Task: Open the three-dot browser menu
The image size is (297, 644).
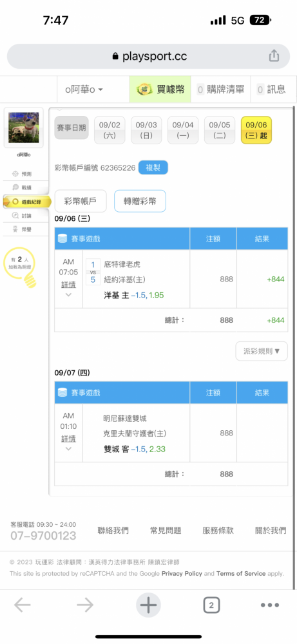Action: coord(270,605)
